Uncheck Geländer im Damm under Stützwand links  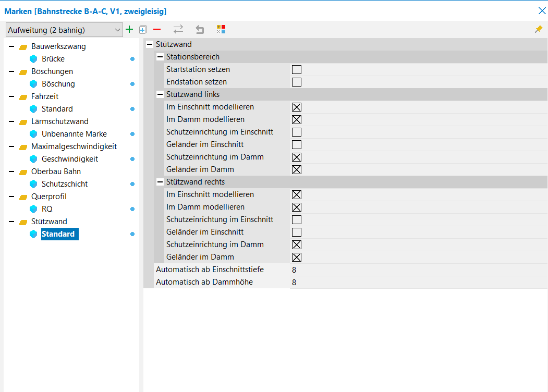tap(297, 169)
